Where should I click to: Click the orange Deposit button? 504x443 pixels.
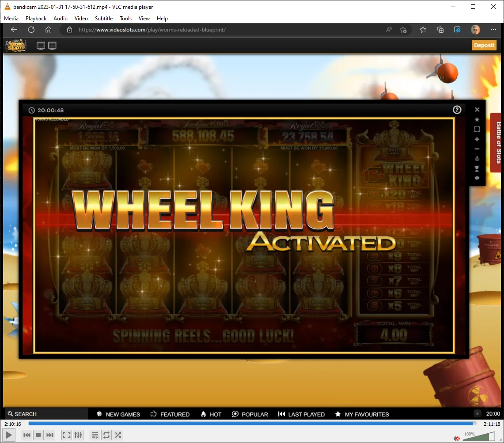(484, 46)
